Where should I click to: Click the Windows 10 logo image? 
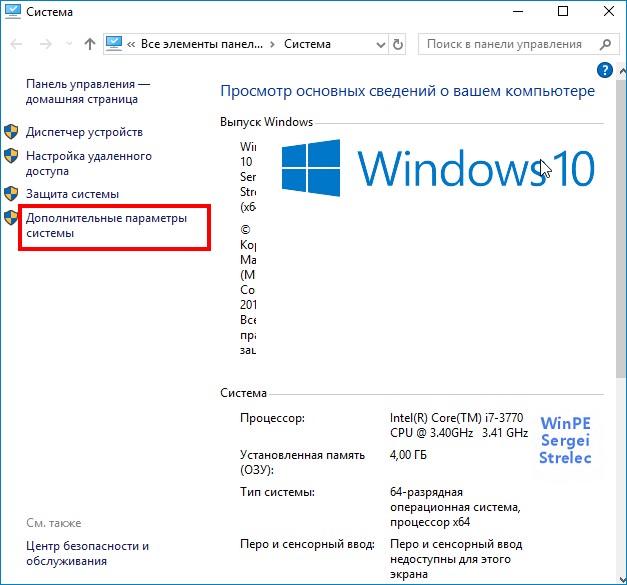click(438, 168)
